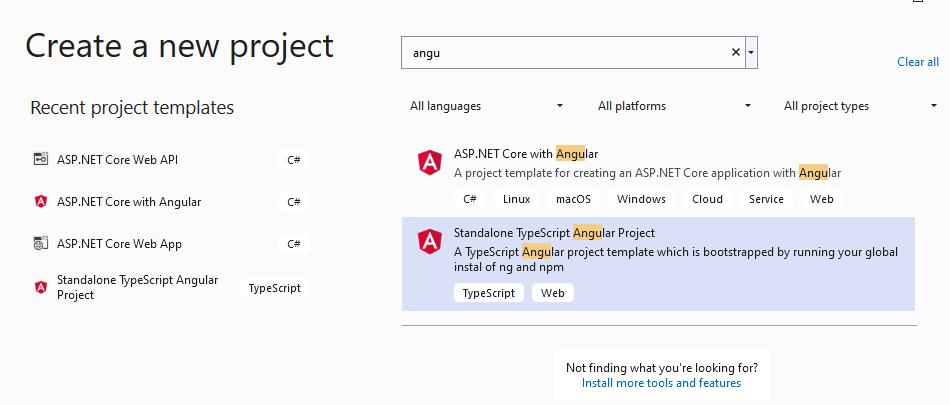Screen dimensions: 950x405
Task: Click the Angular icon beside recent ASP.NET Core with Angular
Action: 41,202
